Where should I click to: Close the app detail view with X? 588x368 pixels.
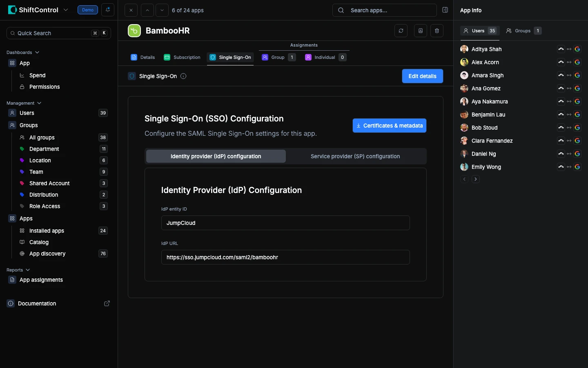point(131,10)
